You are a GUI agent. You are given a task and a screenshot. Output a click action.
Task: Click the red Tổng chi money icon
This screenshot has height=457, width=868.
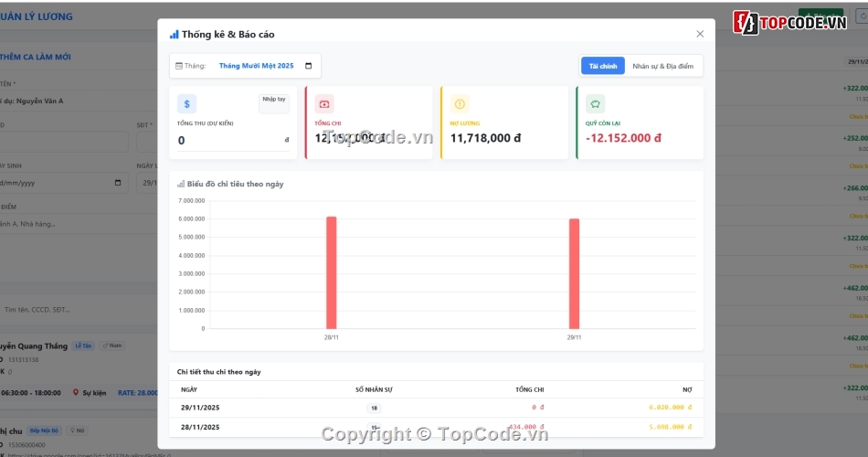324,104
